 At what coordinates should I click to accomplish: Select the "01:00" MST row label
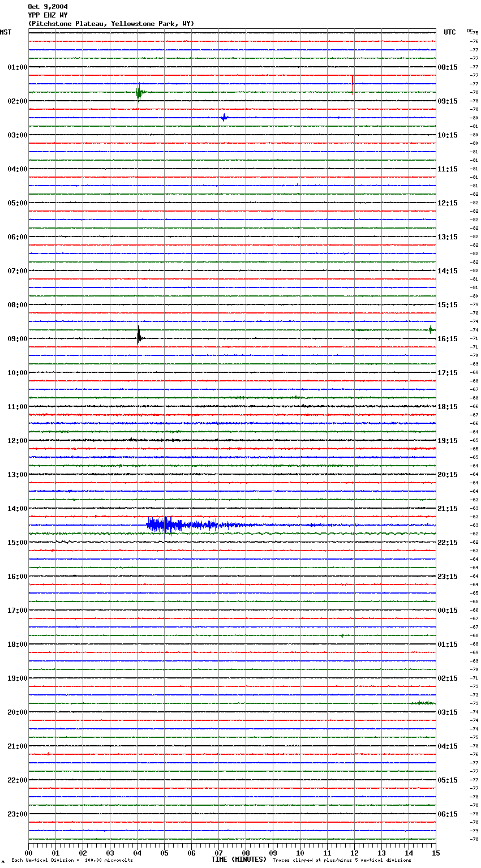[18, 67]
